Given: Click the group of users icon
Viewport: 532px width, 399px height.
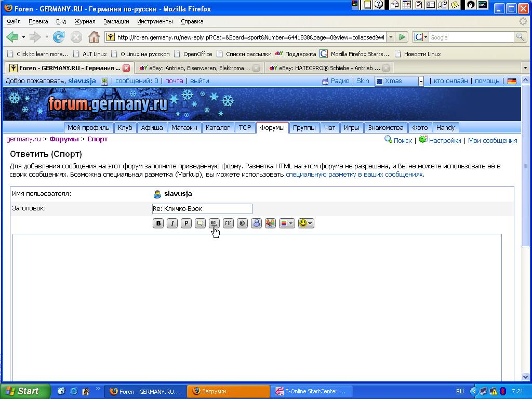Looking at the screenshot, I should (x=270, y=223).
